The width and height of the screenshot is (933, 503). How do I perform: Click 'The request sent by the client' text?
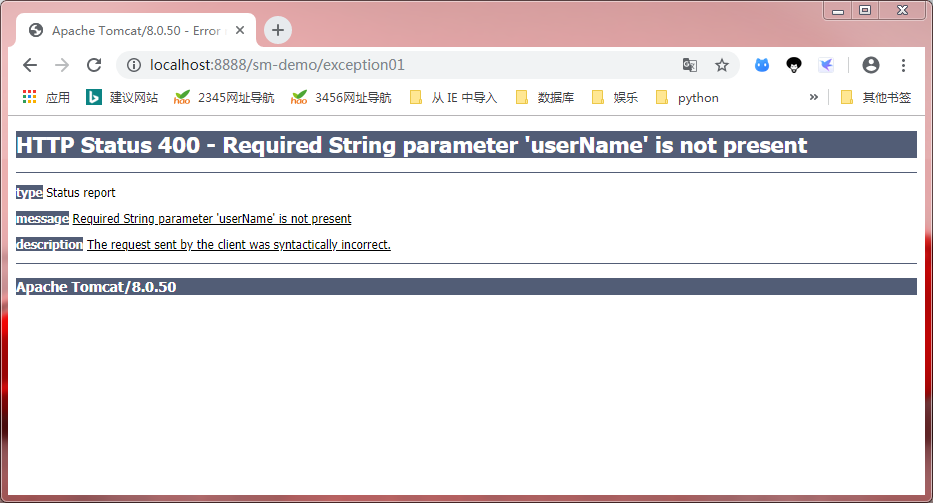pyautogui.click(x=239, y=244)
